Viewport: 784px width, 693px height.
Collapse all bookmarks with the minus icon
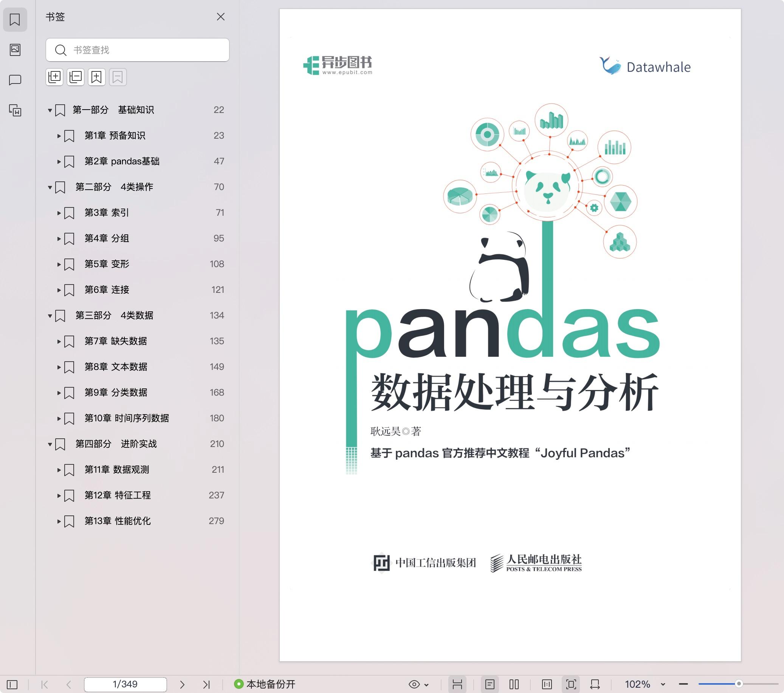[x=76, y=77]
